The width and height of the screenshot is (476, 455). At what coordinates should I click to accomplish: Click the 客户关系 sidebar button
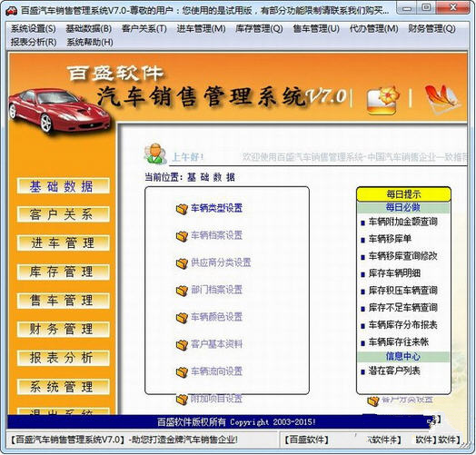pyautogui.click(x=64, y=214)
